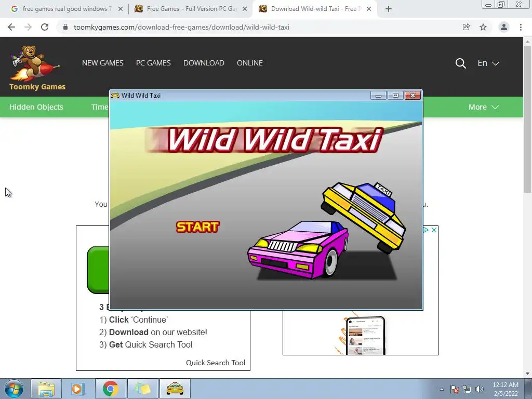Screen dimensions: 532x399
Task: Maximize the Wild Wild Taxi window
Action: (x=395, y=96)
